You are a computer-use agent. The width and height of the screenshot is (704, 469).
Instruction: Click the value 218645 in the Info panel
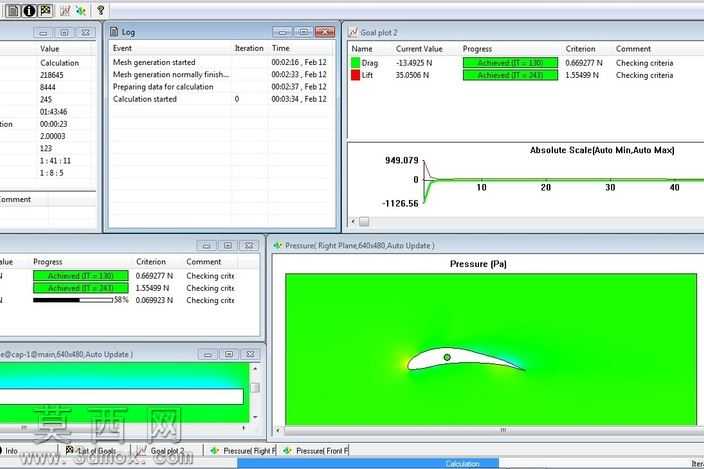pyautogui.click(x=52, y=75)
